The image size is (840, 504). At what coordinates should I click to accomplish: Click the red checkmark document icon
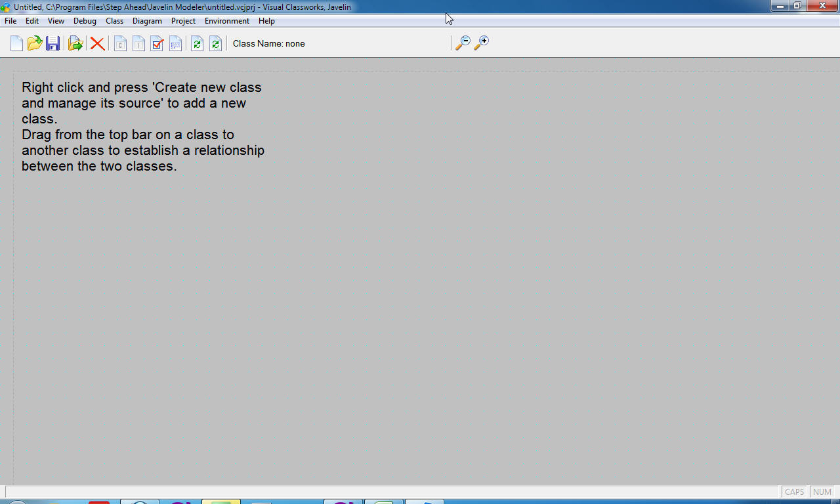point(157,44)
